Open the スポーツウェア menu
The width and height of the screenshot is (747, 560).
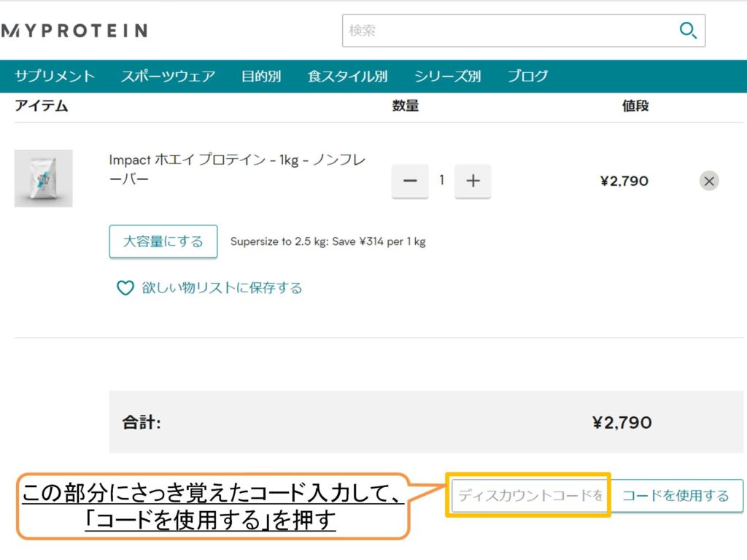(169, 76)
